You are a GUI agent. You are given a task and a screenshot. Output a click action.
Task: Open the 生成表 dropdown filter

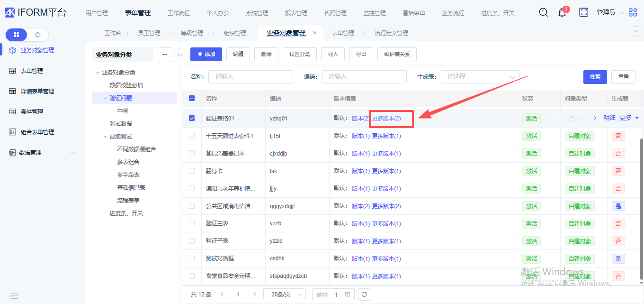click(x=480, y=77)
